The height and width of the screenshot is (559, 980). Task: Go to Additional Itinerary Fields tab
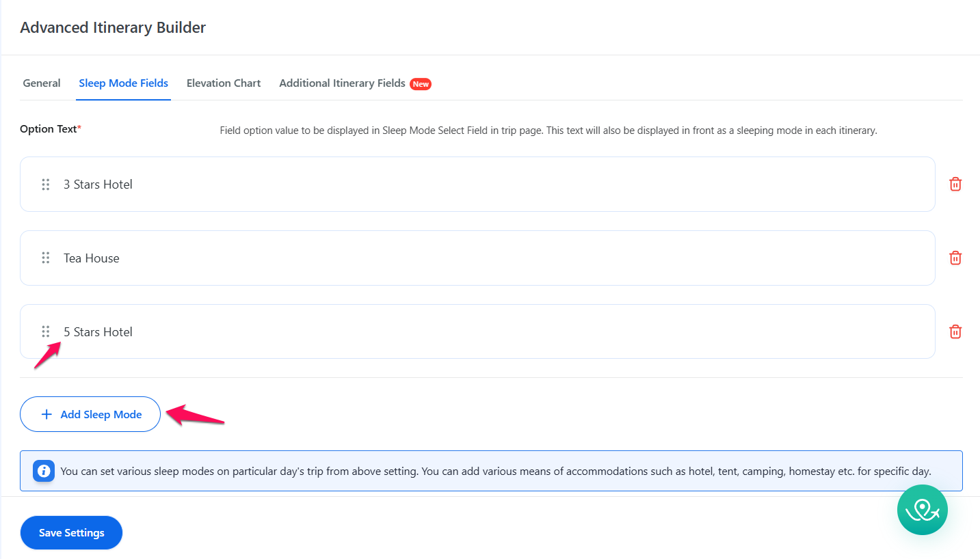tap(342, 83)
